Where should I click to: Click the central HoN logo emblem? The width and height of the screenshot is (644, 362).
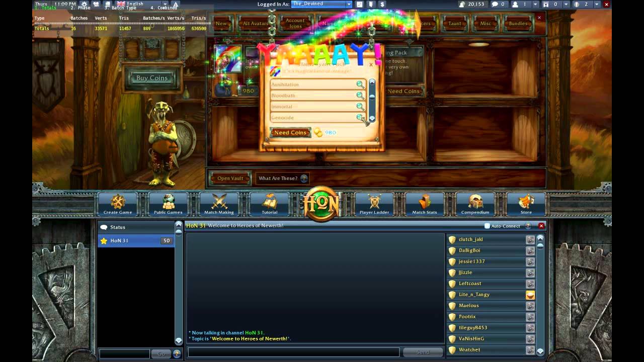pos(321,204)
